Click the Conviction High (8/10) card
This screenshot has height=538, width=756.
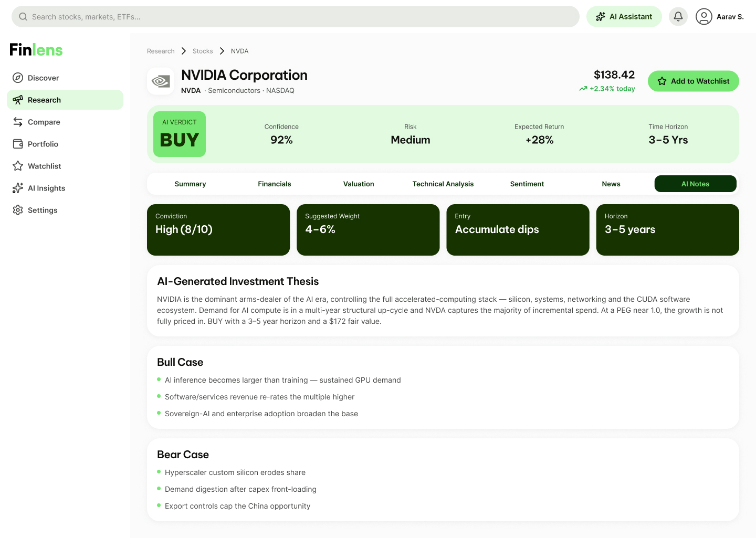[218, 230]
